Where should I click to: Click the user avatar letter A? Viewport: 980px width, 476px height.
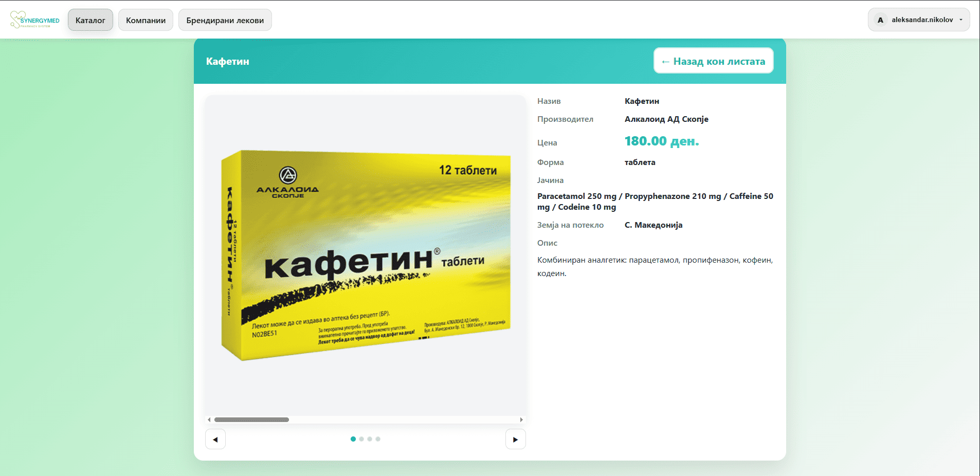tap(880, 20)
